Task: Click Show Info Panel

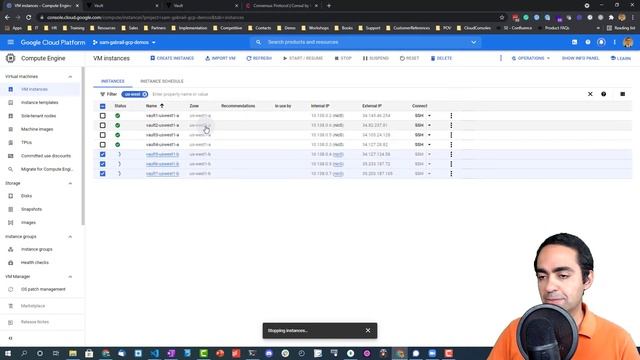Action: [580, 58]
